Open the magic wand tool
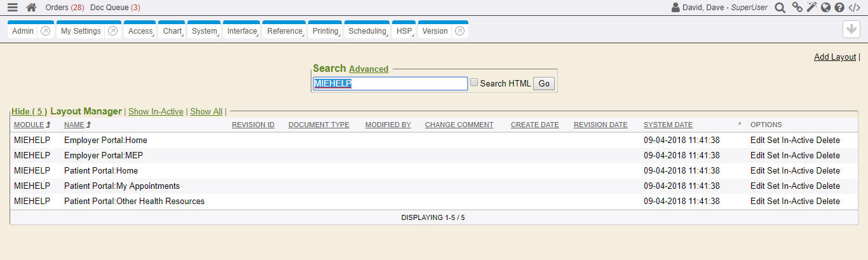 pyautogui.click(x=811, y=8)
